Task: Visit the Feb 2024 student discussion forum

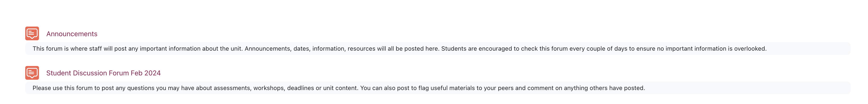Action: click(103, 73)
